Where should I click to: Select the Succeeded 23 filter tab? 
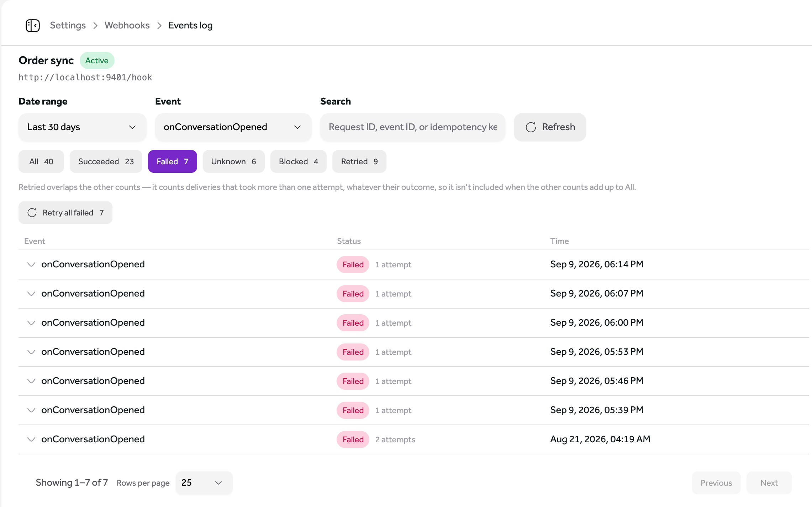point(106,161)
